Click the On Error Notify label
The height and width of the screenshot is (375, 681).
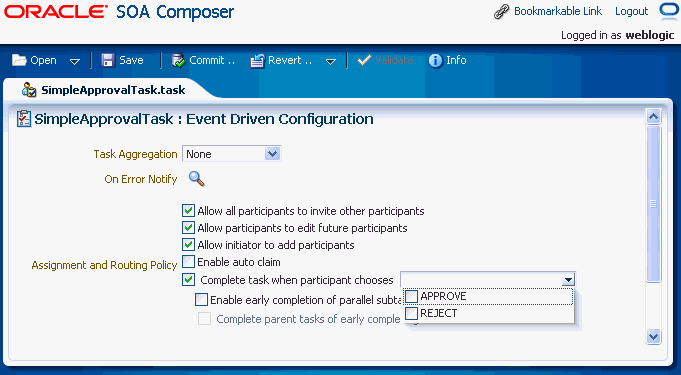[141, 179]
